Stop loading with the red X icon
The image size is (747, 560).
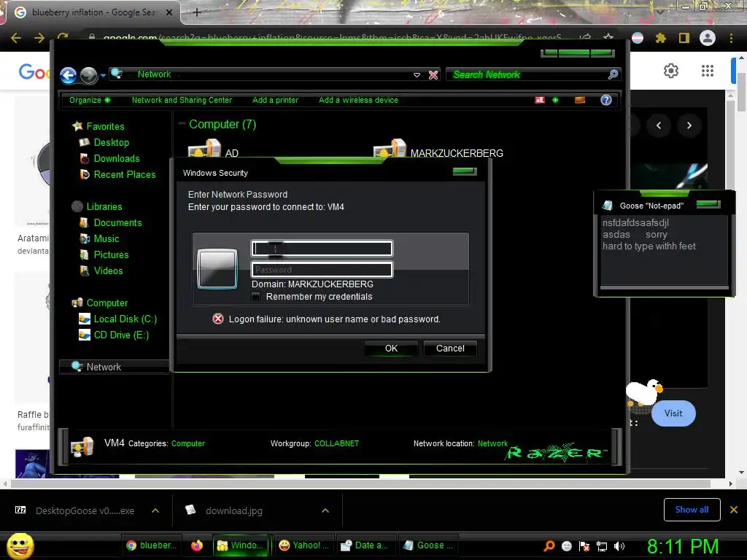(433, 75)
